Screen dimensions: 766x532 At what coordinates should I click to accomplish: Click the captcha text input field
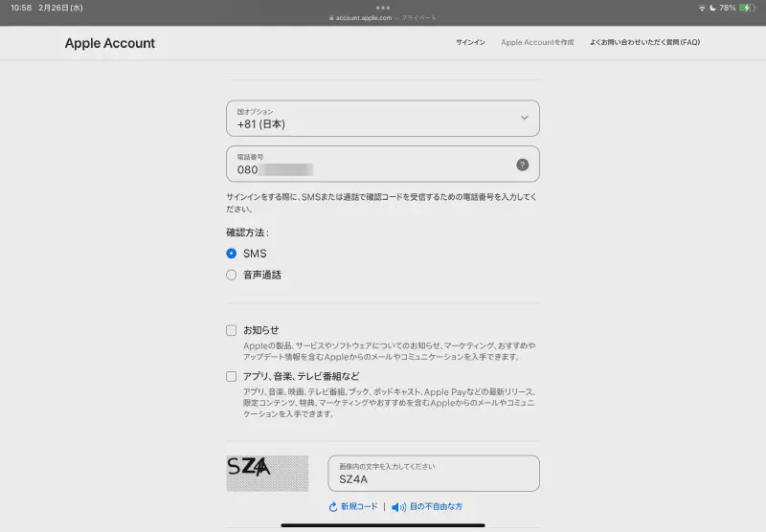[x=433, y=474]
